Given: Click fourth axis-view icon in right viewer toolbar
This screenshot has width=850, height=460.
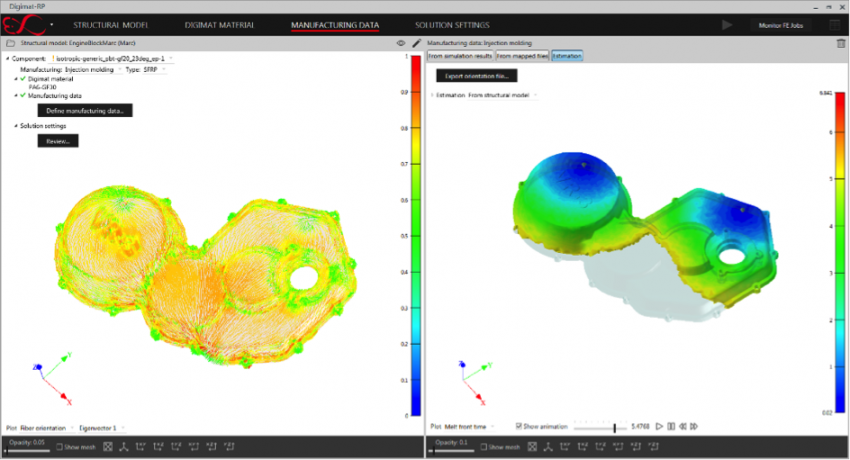Looking at the screenshot, I should coord(619,446).
